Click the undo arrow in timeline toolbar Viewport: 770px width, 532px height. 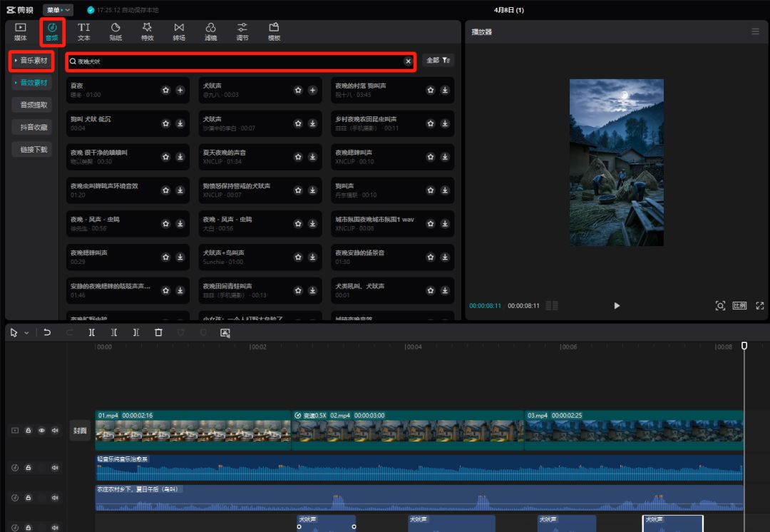coord(47,332)
